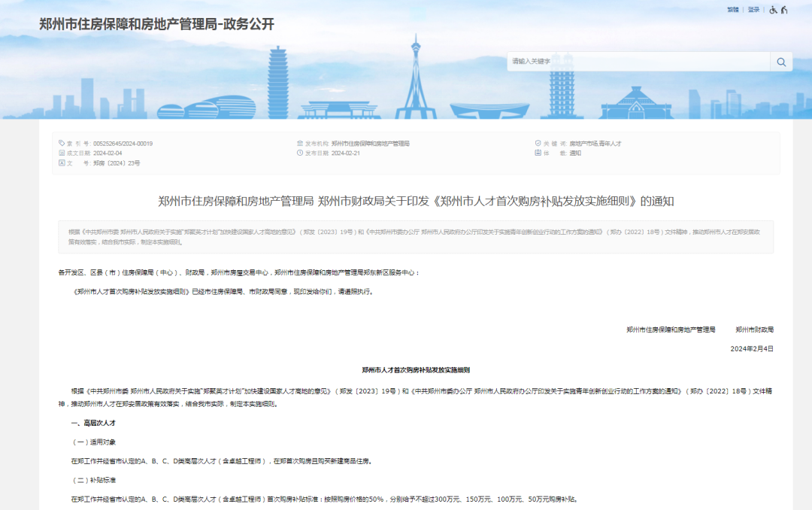
Task: Click the keyword icon beside 关键词
Action: 537,144
